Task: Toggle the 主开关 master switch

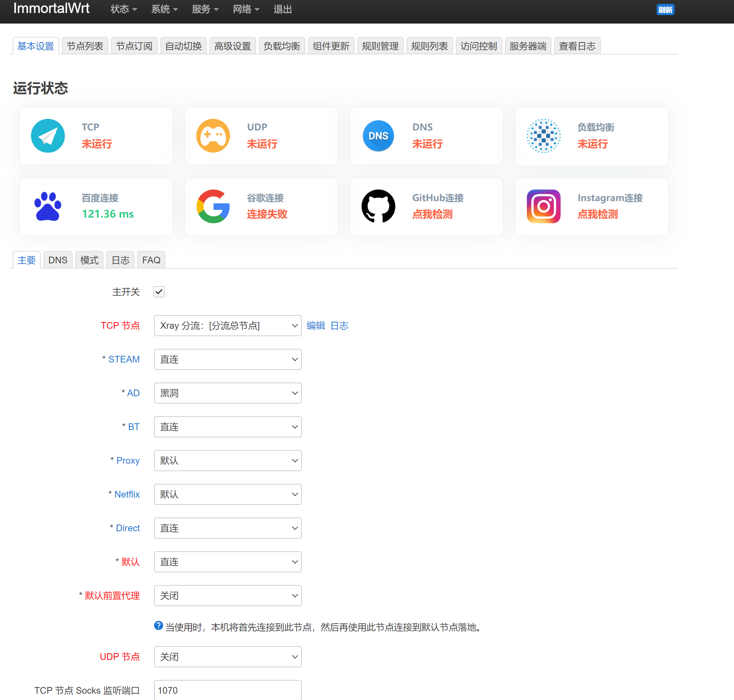Action: 159,292
